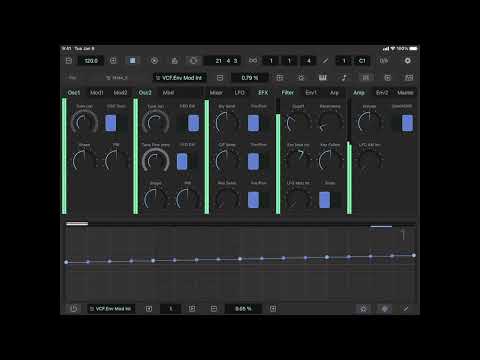Toggle the loop cycle icon in transport bar

[x=193, y=61]
